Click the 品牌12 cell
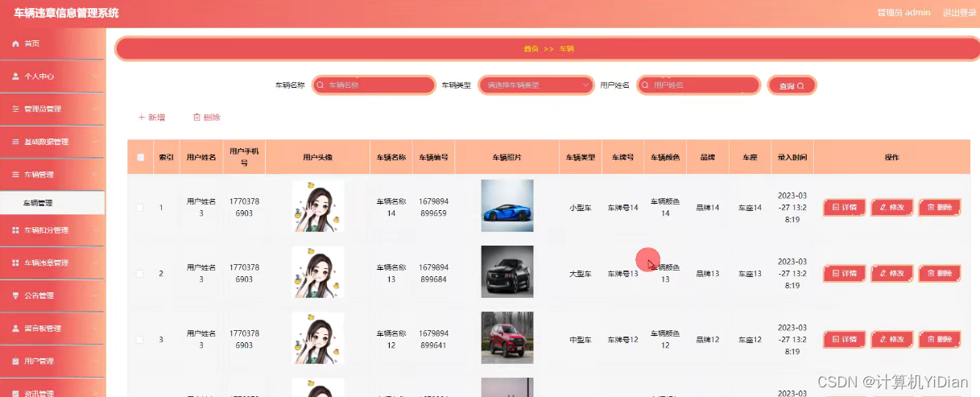 pos(707,340)
